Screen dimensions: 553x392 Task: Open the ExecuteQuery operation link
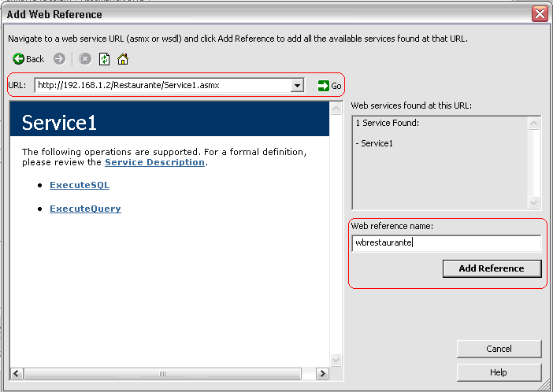tap(85, 209)
